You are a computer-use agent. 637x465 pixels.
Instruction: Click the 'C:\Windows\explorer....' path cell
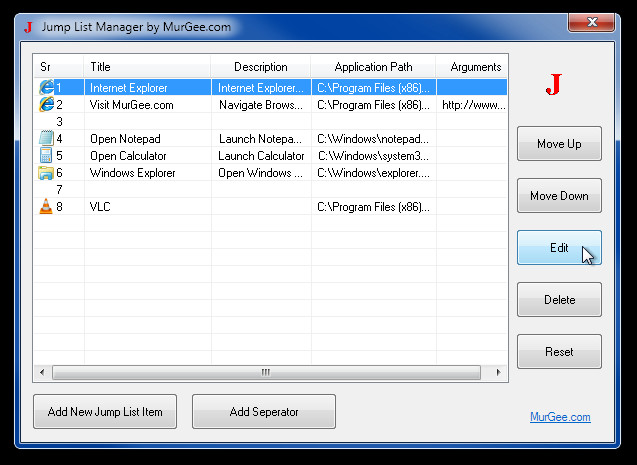click(373, 173)
